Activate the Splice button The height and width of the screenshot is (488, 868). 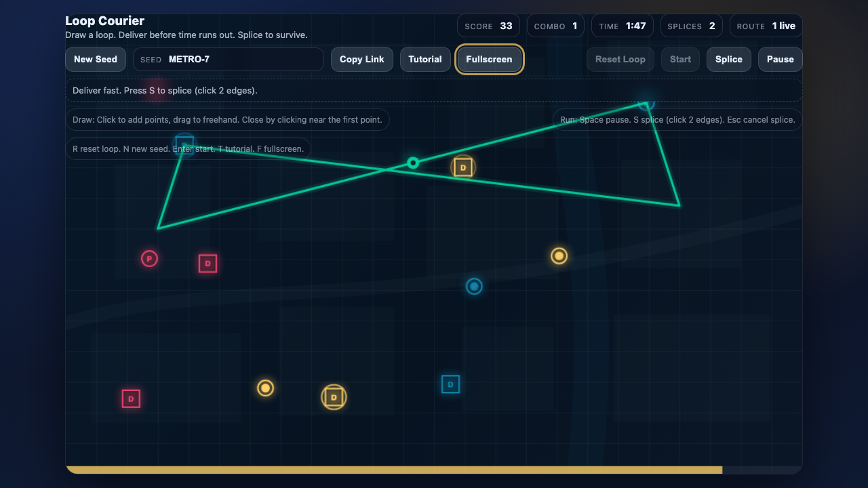[x=729, y=59]
